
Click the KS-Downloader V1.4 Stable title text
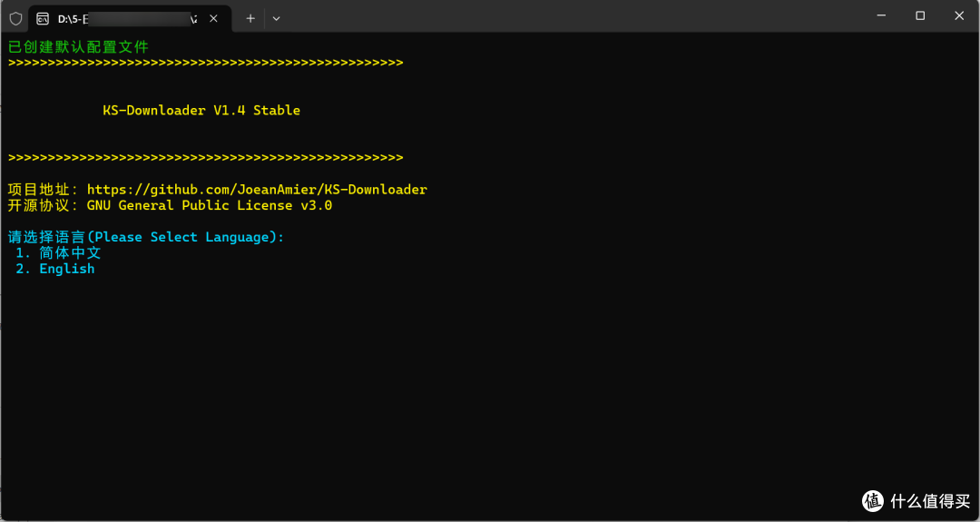click(201, 111)
